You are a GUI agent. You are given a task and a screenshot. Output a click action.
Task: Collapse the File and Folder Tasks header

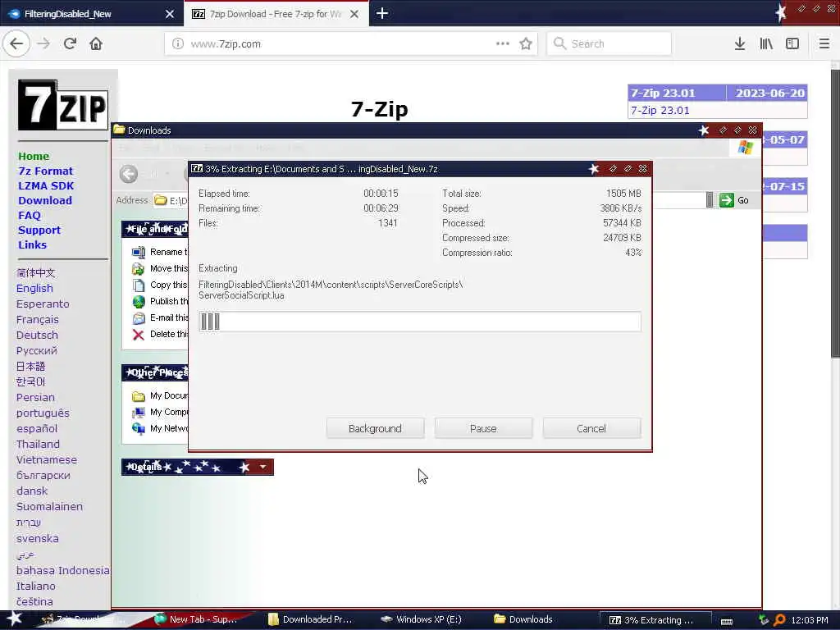click(x=155, y=229)
